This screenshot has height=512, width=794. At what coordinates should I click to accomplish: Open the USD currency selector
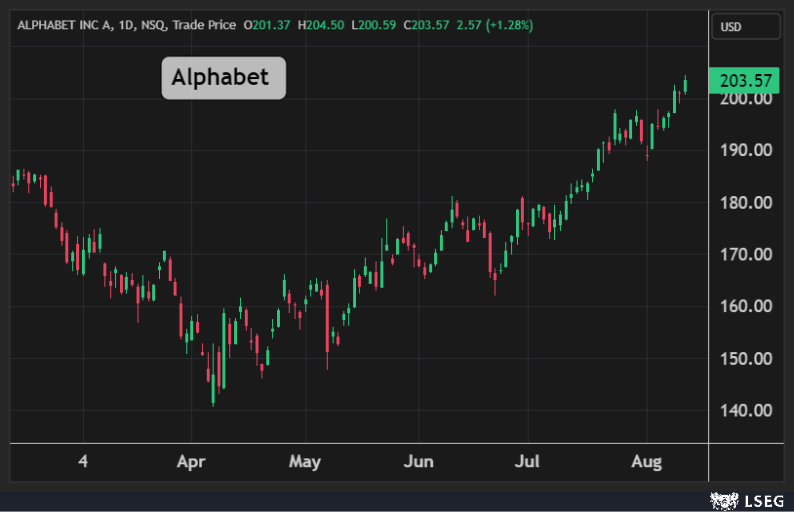click(746, 27)
